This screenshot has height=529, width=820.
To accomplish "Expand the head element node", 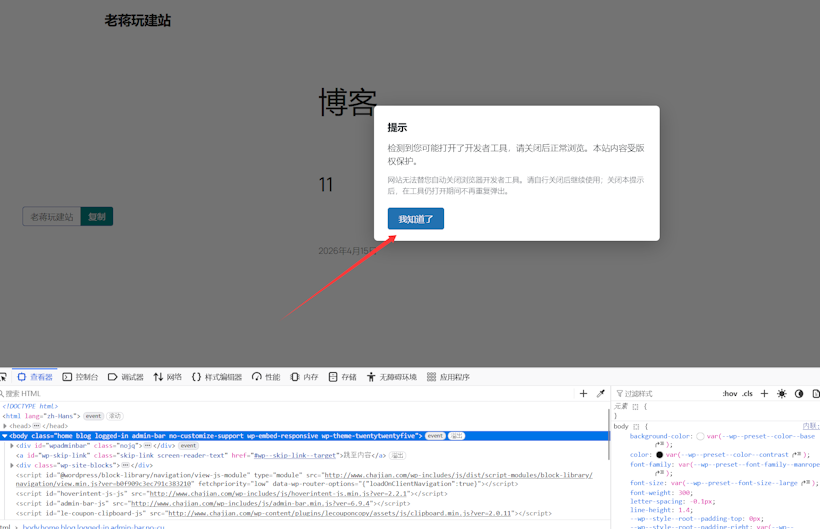I will (4, 426).
